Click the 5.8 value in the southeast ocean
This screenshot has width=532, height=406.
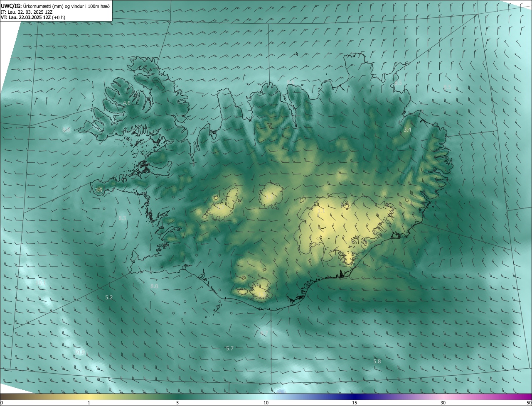coord(377,362)
